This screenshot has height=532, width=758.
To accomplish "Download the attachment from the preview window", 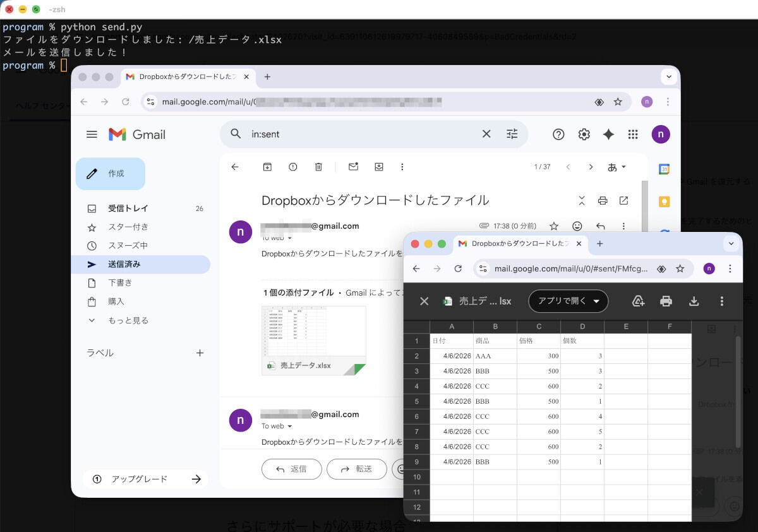I will 694,301.
